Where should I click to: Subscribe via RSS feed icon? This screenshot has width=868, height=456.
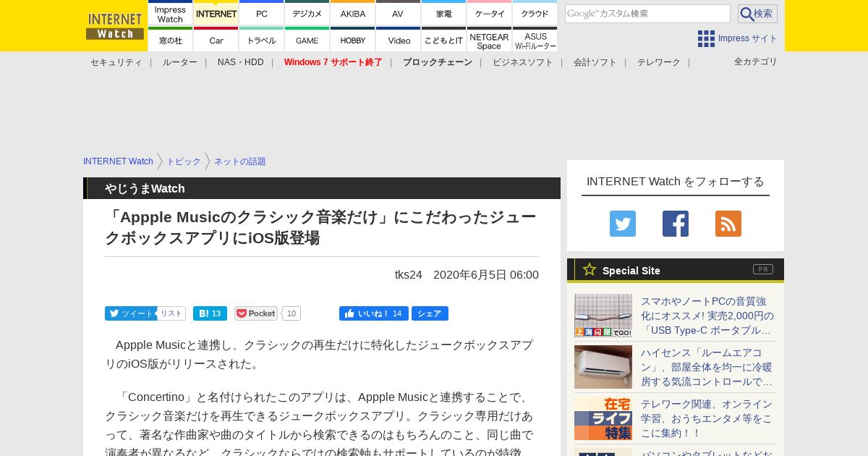point(728,224)
